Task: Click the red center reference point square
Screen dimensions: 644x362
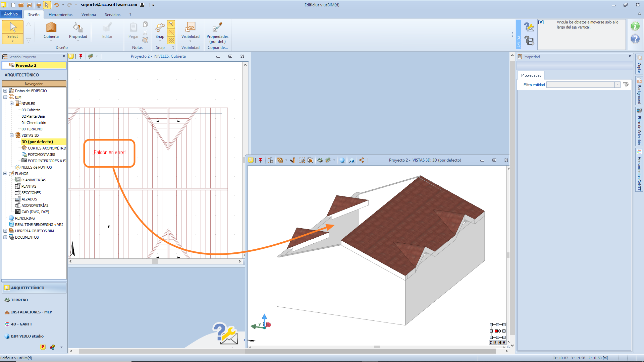Action: click(x=496, y=331)
